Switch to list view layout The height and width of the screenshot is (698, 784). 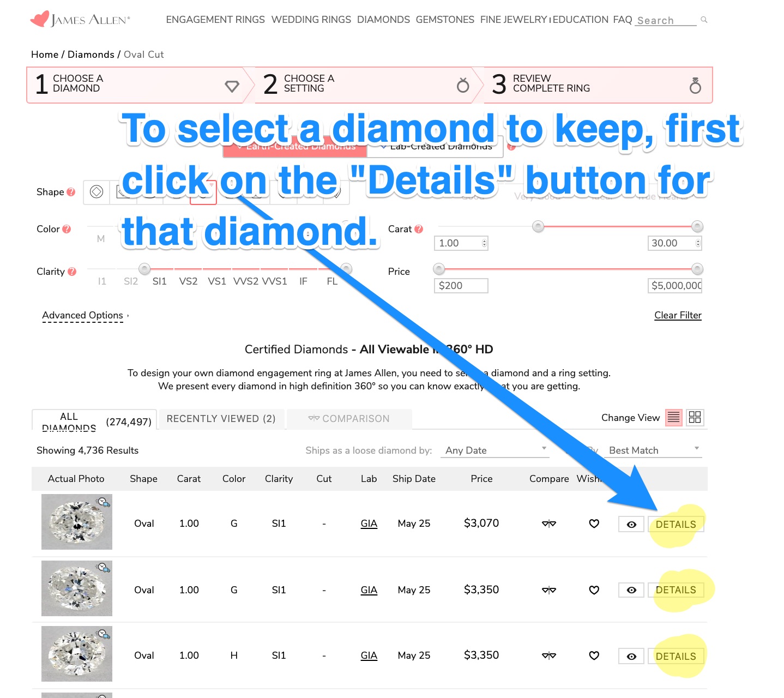click(674, 418)
